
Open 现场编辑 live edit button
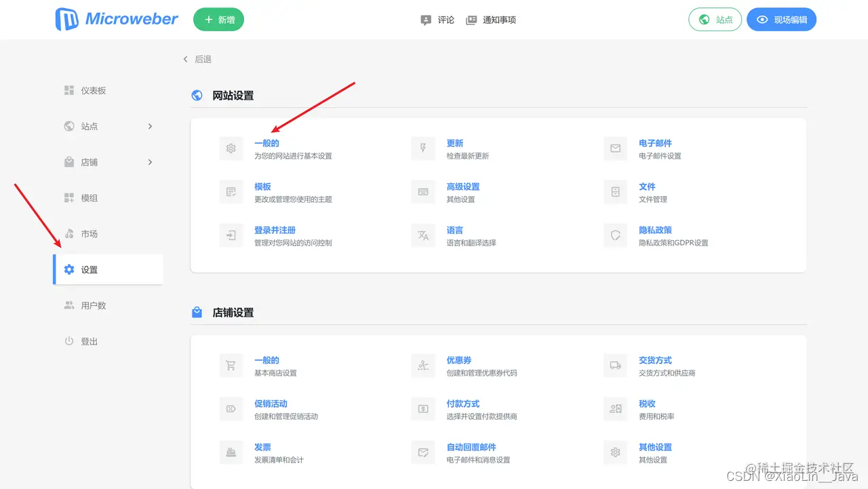[781, 20]
